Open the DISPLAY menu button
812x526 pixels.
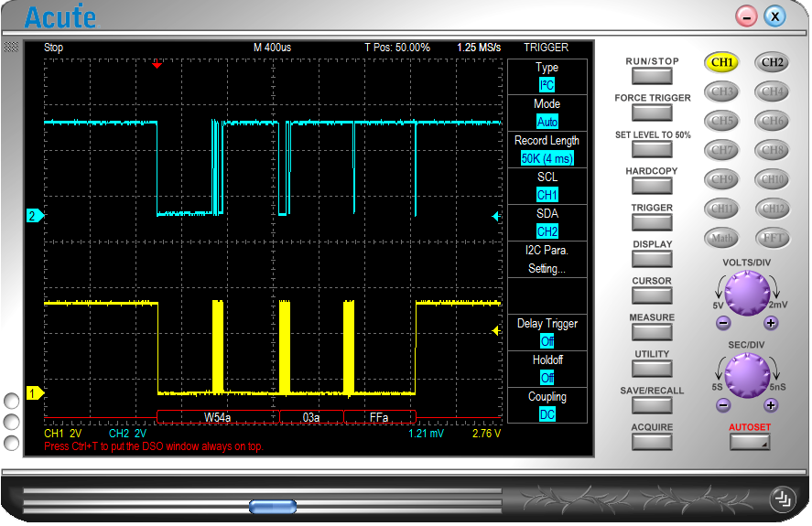(652, 259)
